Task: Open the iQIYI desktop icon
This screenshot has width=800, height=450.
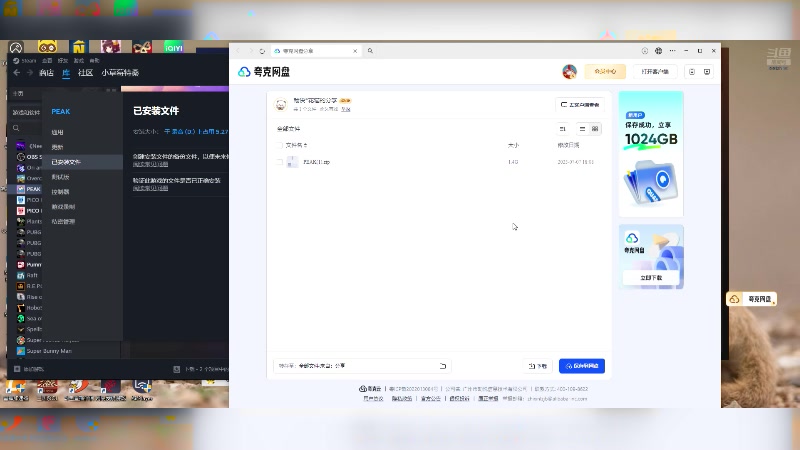Action: point(173,47)
